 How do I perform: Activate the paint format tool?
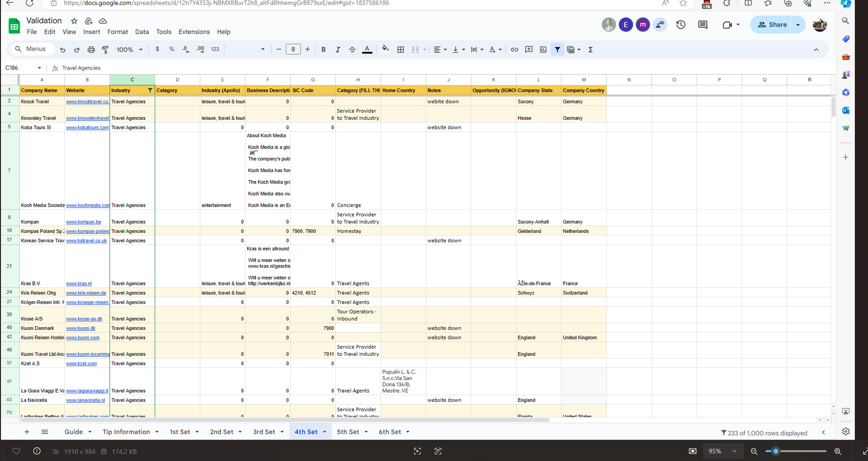click(105, 49)
